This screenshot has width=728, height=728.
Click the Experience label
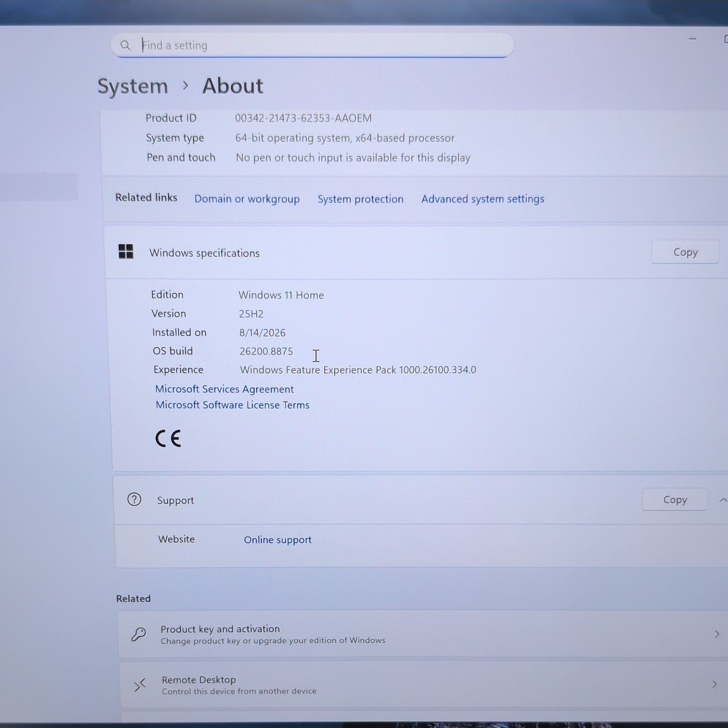pos(179,370)
